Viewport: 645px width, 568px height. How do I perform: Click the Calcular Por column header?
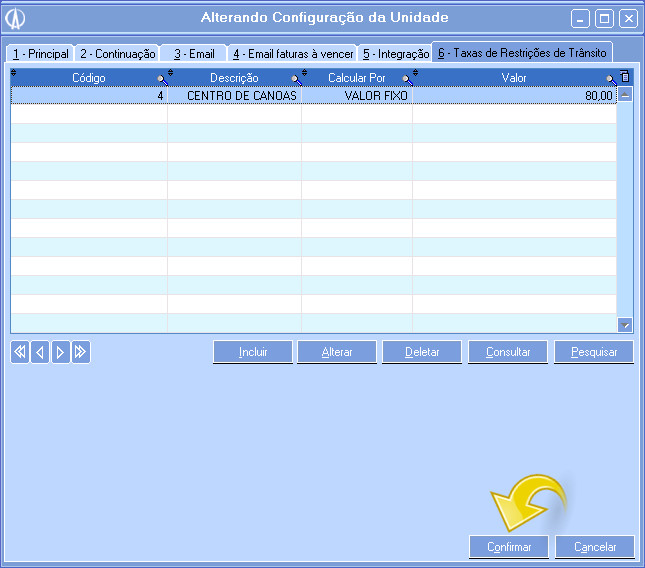(357, 78)
